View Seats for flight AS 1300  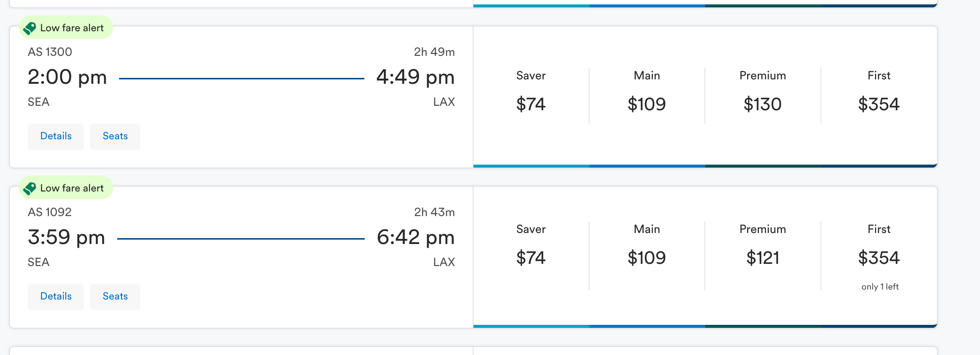[x=115, y=136]
